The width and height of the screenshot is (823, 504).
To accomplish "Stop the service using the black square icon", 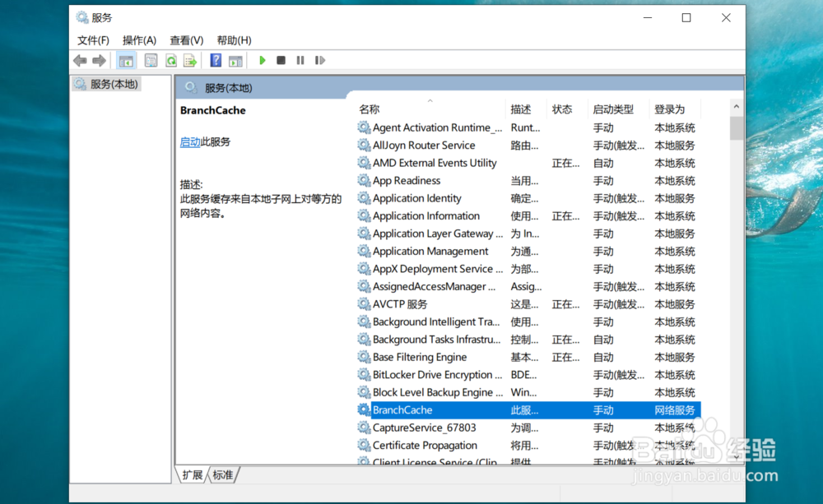I will pos(281,59).
